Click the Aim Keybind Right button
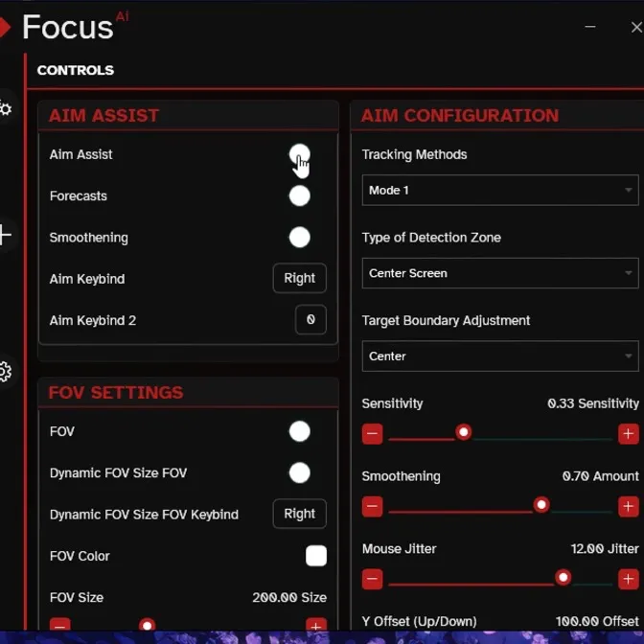Screen dimensions: 644x644 pyautogui.click(x=299, y=278)
